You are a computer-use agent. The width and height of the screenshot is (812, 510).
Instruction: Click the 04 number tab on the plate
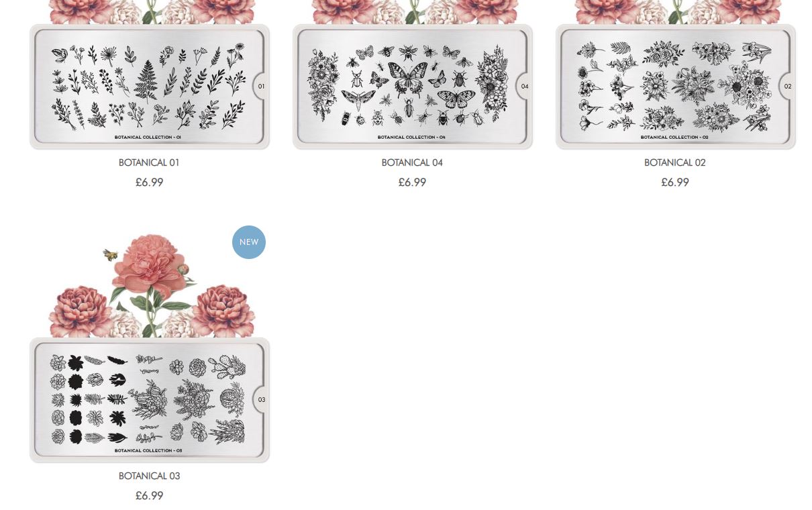point(524,86)
